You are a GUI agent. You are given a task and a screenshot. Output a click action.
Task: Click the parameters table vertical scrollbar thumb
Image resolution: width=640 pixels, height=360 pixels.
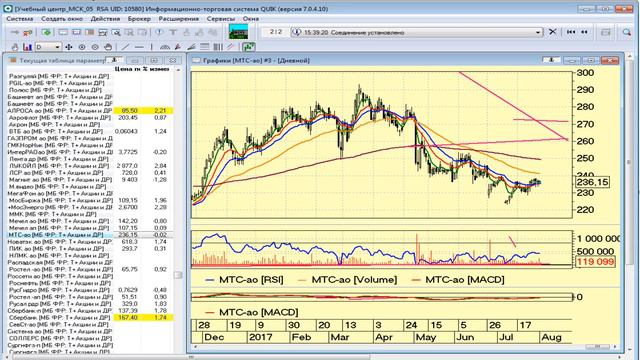click(x=178, y=275)
